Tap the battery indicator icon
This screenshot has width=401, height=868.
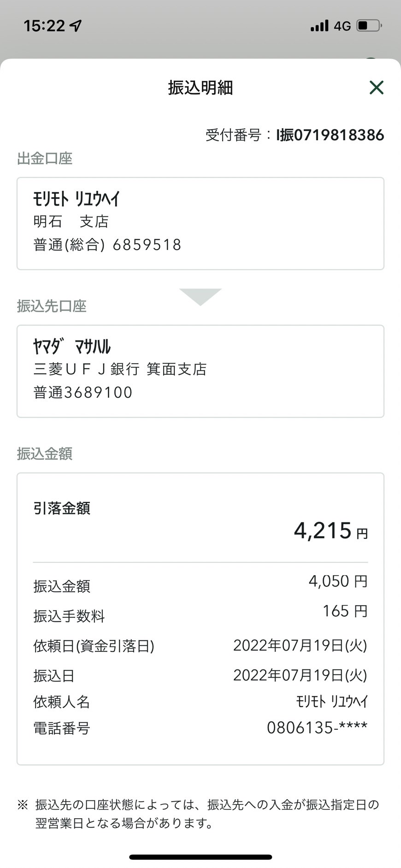(369, 25)
